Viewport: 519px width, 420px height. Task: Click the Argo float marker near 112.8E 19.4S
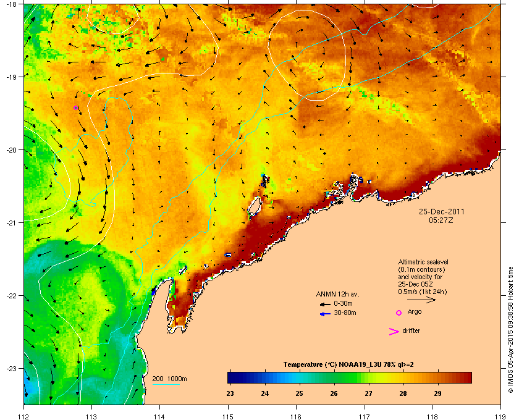pyautogui.click(x=75, y=107)
